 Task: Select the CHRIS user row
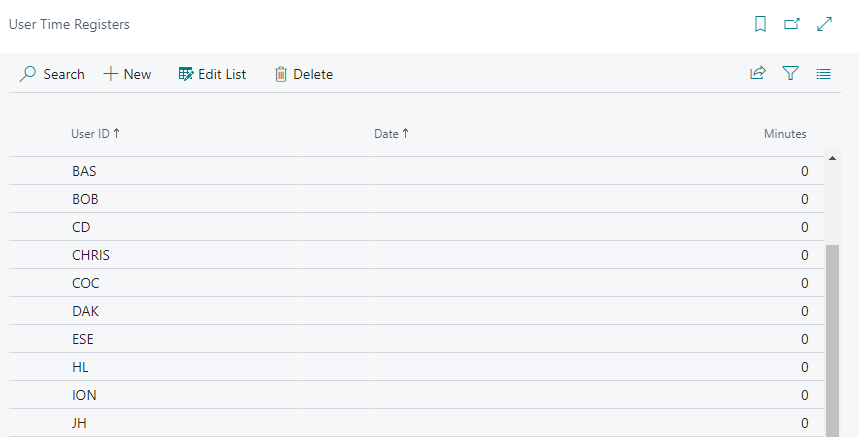[416, 255]
